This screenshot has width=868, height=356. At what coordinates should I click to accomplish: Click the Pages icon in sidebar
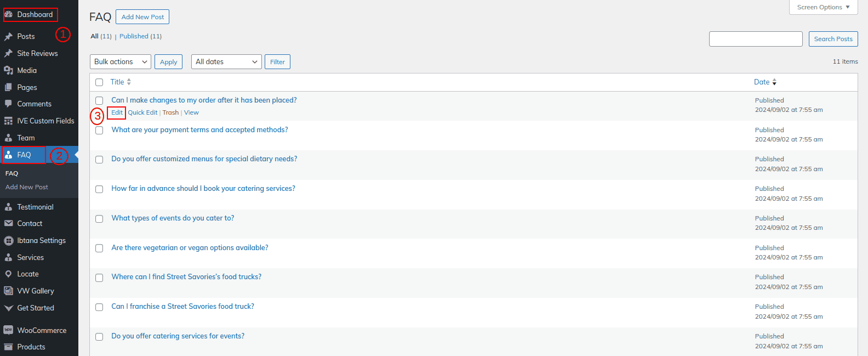[x=9, y=87]
